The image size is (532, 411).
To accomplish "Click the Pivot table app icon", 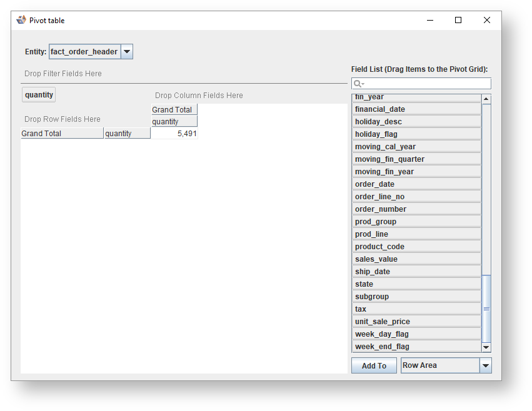I will [x=21, y=20].
